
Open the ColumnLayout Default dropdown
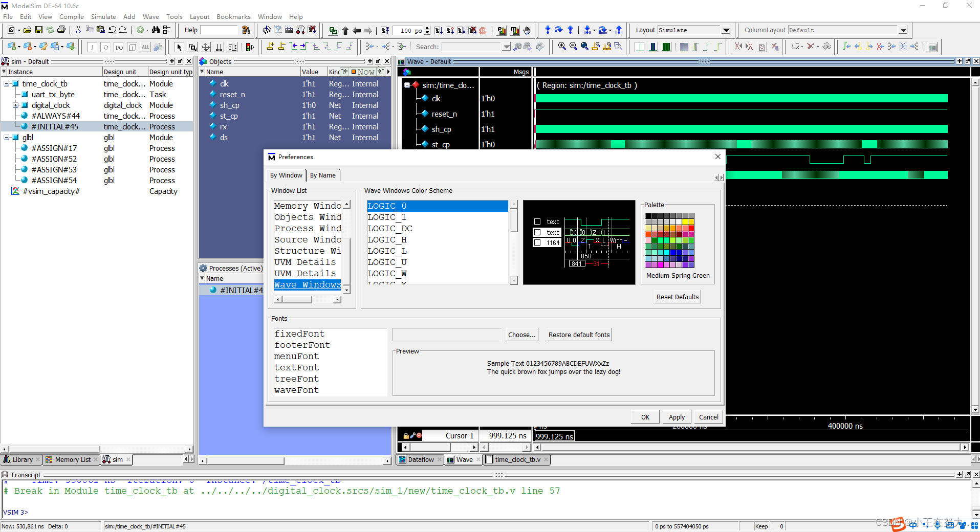[903, 30]
